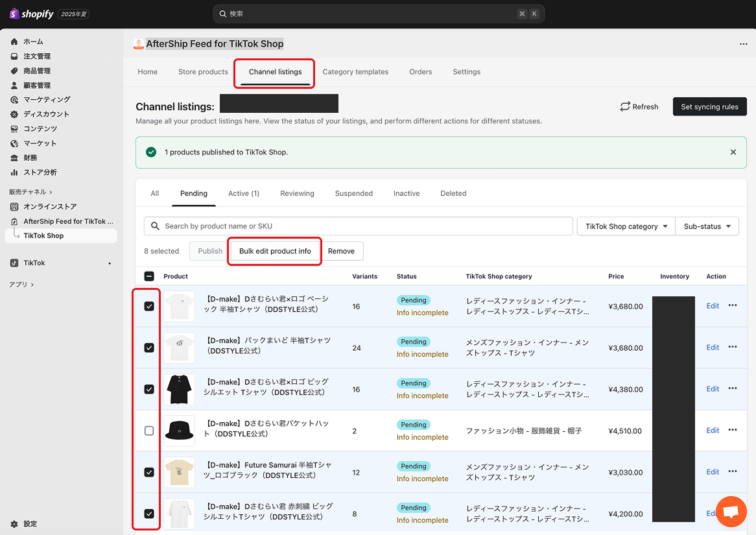Open the Home icon in sidebar
The width and height of the screenshot is (756, 535).
pyautogui.click(x=14, y=42)
